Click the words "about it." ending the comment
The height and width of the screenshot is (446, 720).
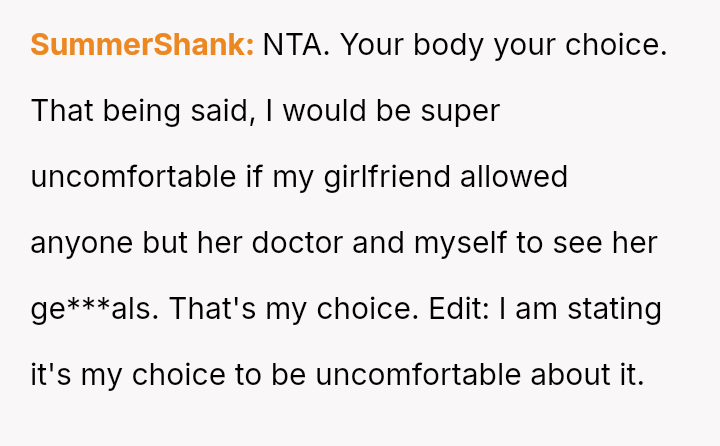tap(590, 375)
